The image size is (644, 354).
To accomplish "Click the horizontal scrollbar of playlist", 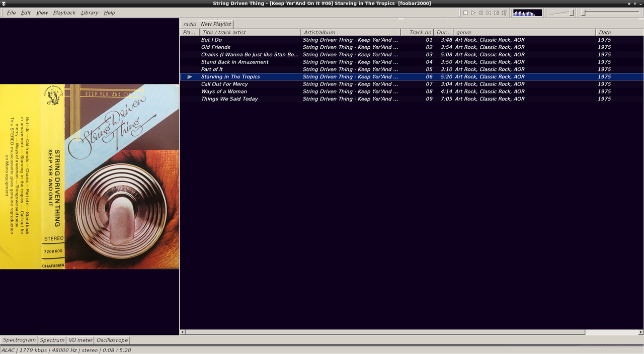I will pos(385,332).
